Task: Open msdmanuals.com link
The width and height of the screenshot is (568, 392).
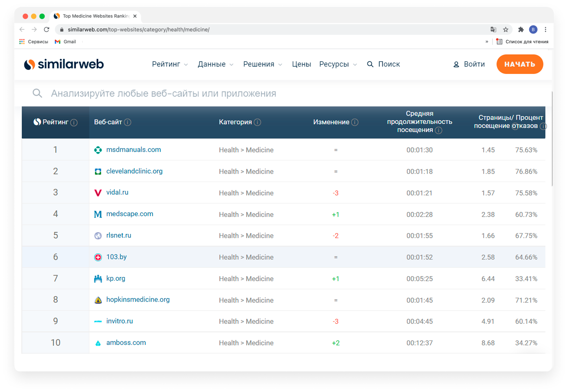Action: tap(134, 150)
